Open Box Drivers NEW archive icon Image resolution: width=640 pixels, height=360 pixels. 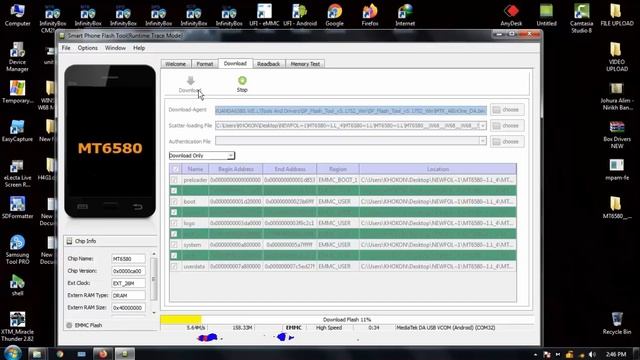point(617,135)
